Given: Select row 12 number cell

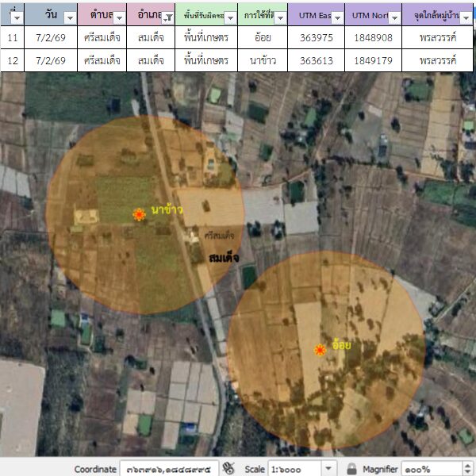Looking at the screenshot, I should click(x=12, y=60).
